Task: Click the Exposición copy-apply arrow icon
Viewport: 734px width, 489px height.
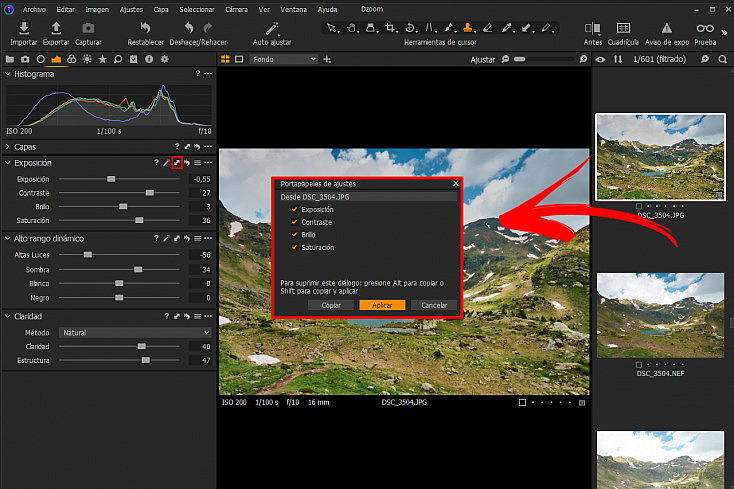Action: pyautogui.click(x=176, y=163)
